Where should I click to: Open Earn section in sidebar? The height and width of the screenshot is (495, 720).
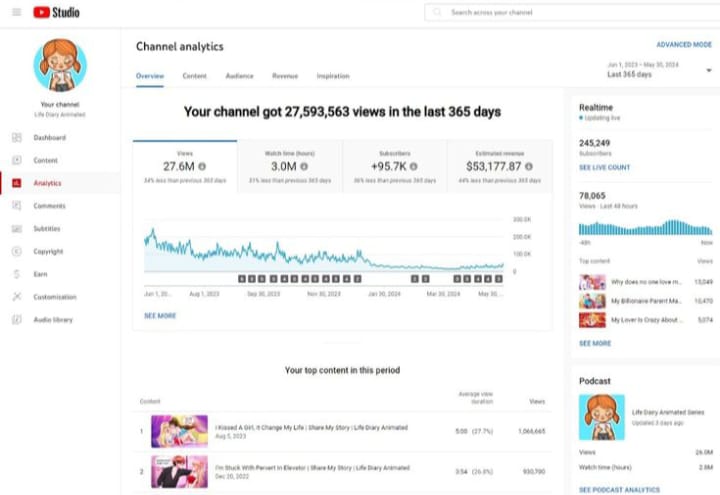click(x=40, y=274)
